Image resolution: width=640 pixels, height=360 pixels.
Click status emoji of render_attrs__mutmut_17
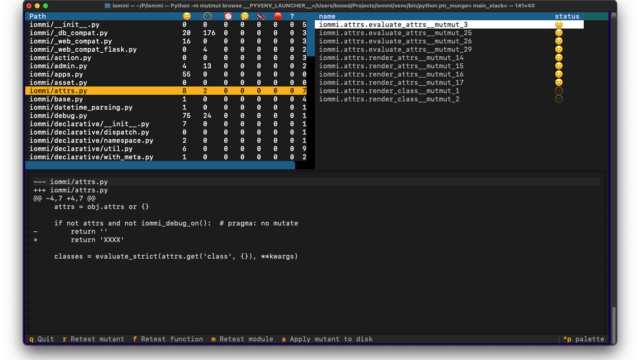pos(559,82)
